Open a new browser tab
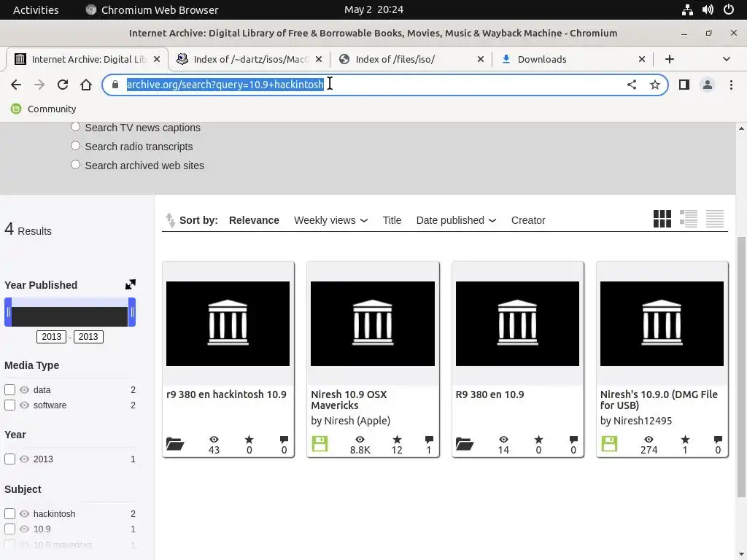Viewport: 747px width, 560px height. coord(670,59)
